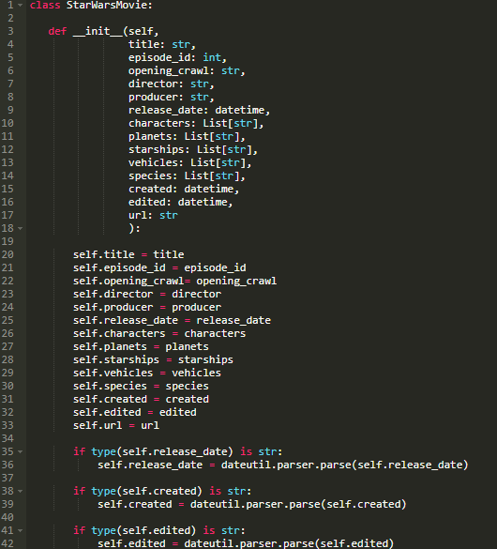Screen dimensions: 497x549
Task: Collapse the StarWarsMovie class fold arrow
Action: click(x=20, y=5)
